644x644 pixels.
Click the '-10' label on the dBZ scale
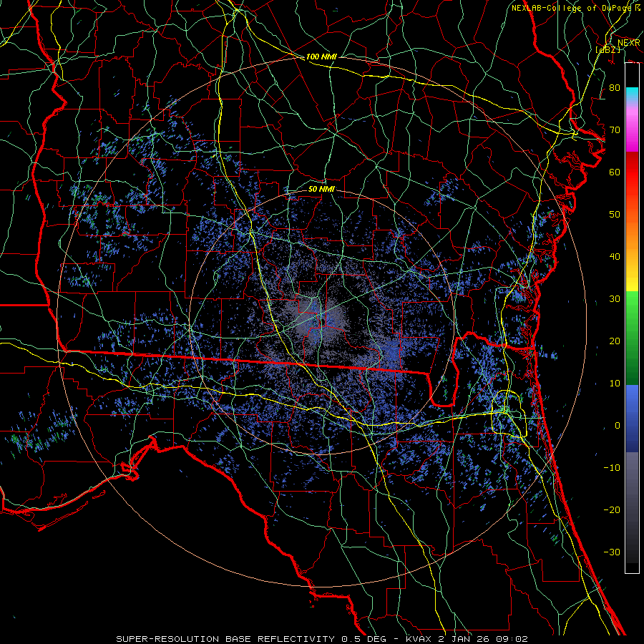(612, 467)
